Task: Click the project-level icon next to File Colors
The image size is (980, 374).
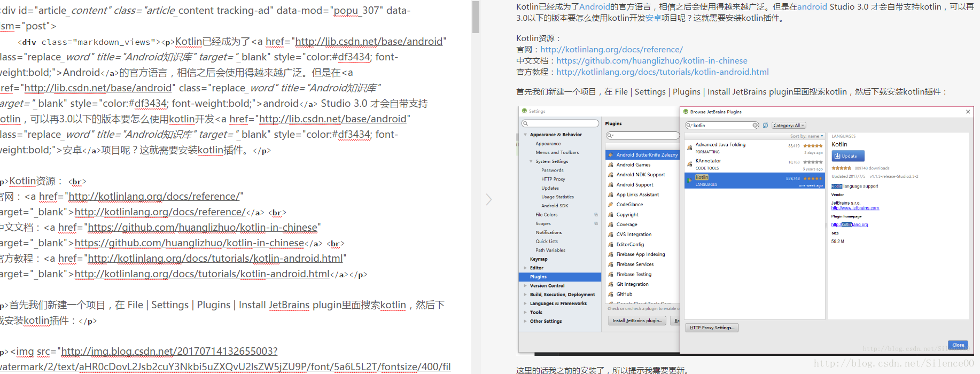Action: click(596, 215)
